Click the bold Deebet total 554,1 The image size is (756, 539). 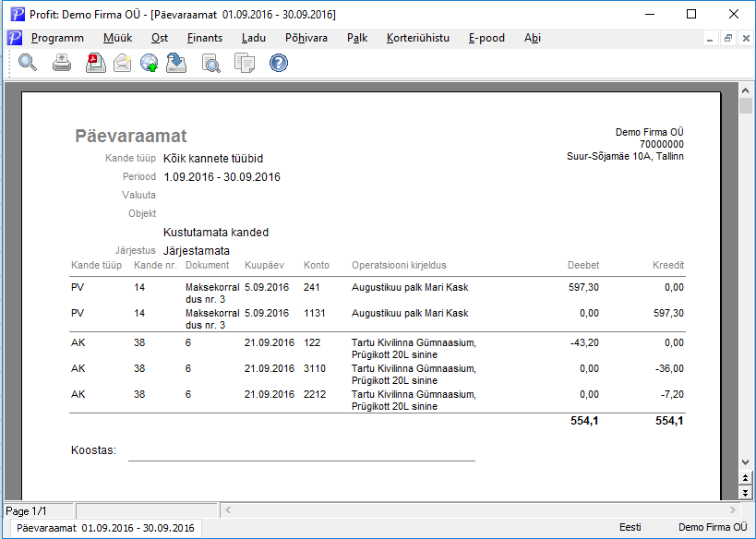pos(584,421)
